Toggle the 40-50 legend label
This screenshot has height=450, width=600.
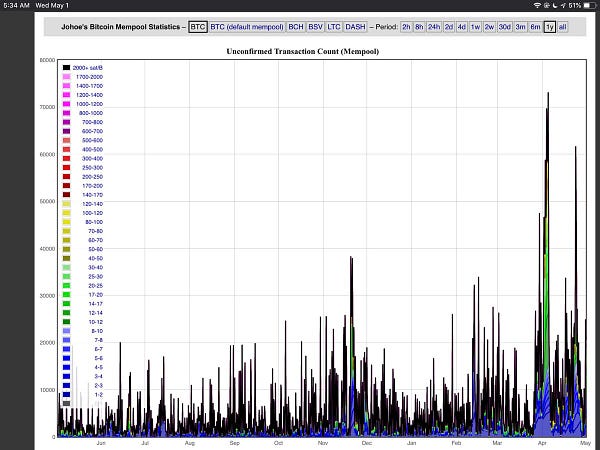95,258
